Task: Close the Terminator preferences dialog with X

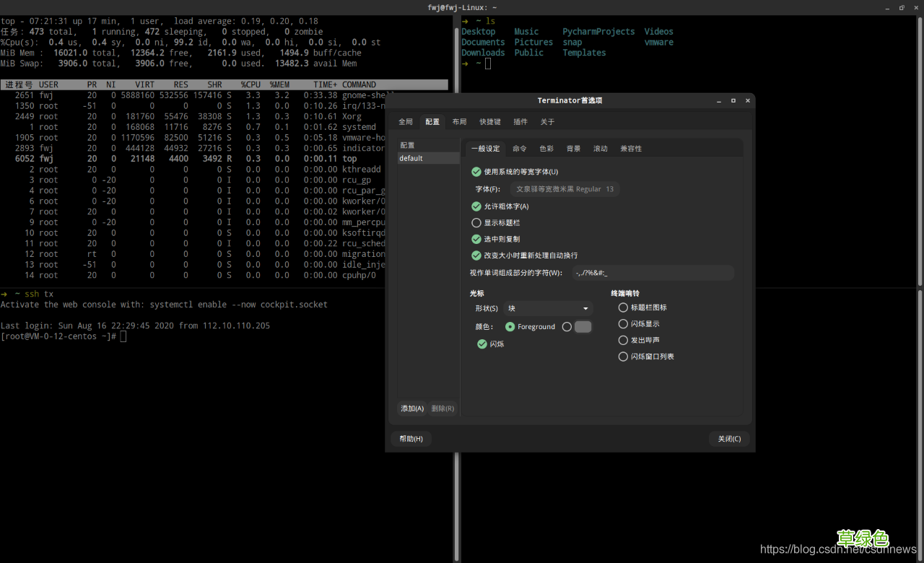Action: pos(747,100)
